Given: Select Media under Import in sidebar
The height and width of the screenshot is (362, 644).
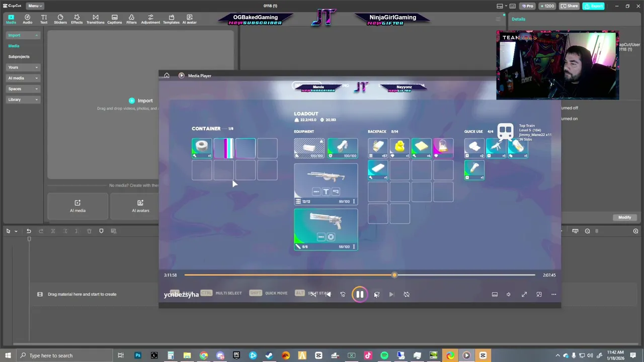Looking at the screenshot, I should click(x=14, y=46).
